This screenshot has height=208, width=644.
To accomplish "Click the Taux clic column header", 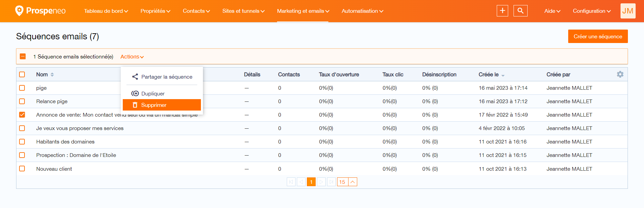I will click(x=393, y=74).
